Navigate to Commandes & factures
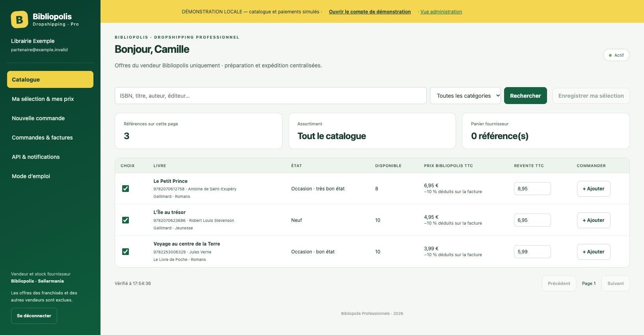 coord(50,138)
